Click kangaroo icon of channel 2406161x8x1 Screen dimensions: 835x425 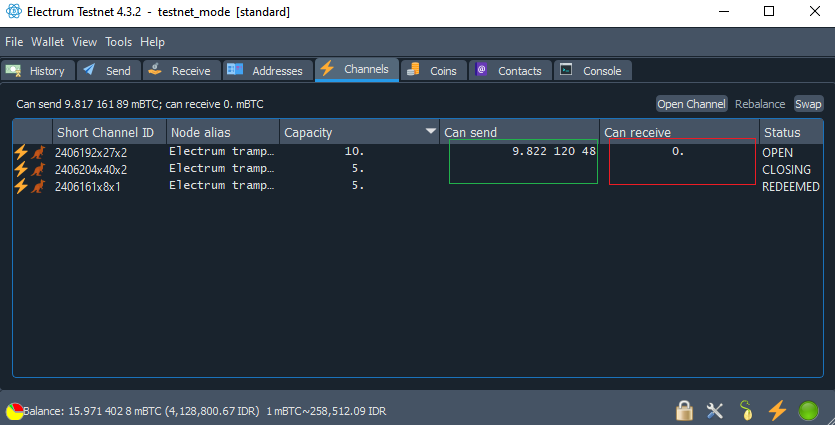(38, 187)
